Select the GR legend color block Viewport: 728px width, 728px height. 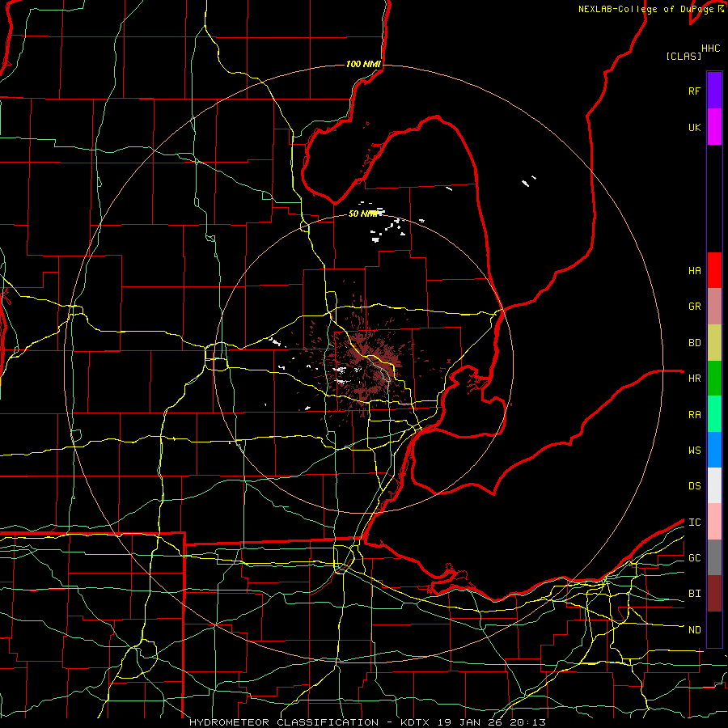(714, 307)
